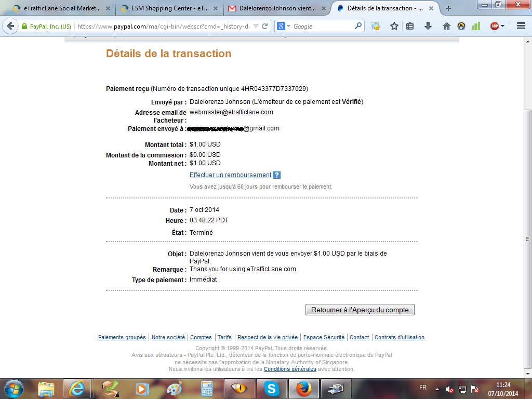Open the Comptes footer link
532x399 pixels.
tap(201, 337)
